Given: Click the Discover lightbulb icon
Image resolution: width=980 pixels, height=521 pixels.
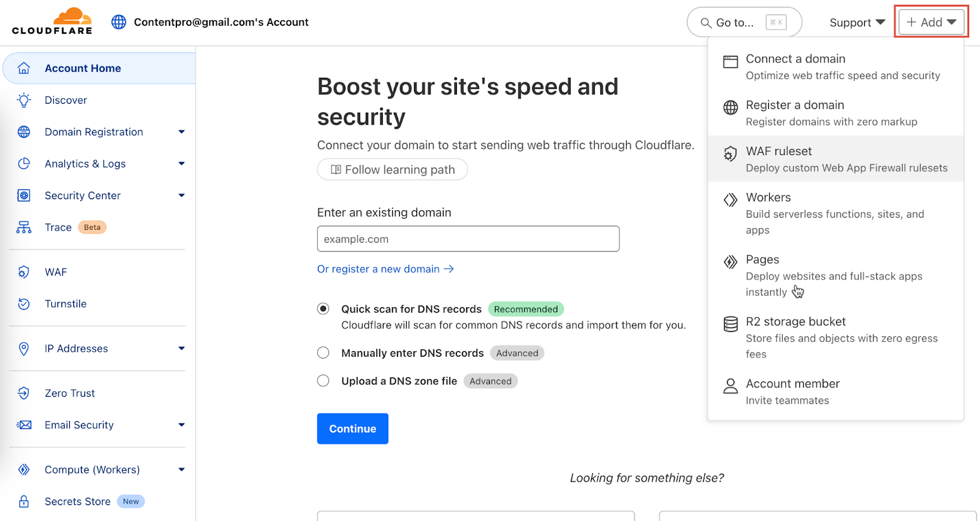Looking at the screenshot, I should click(24, 100).
